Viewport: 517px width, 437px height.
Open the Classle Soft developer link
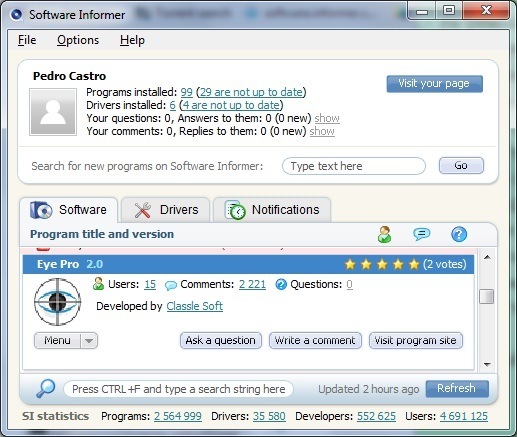point(195,306)
